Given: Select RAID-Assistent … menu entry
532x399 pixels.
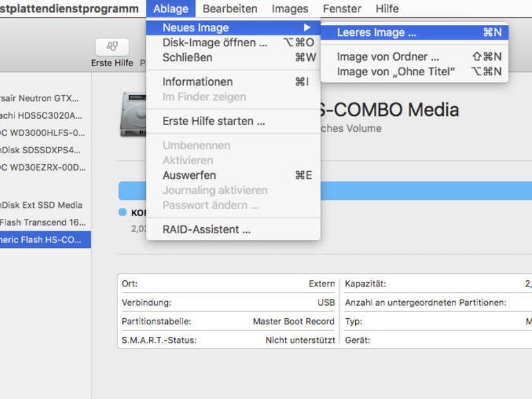Looking at the screenshot, I should click(x=233, y=229).
